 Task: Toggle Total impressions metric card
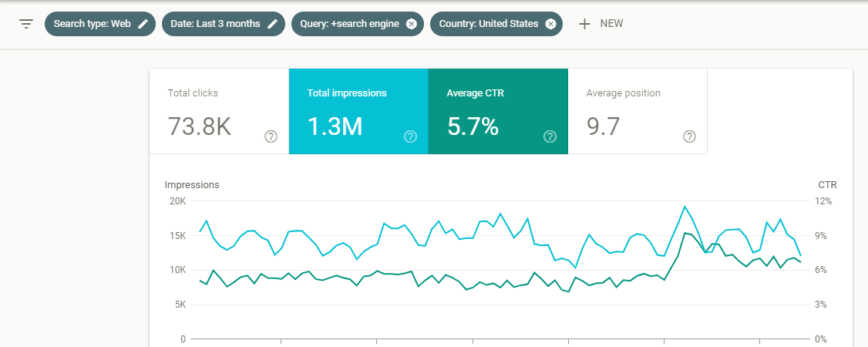[x=358, y=111]
